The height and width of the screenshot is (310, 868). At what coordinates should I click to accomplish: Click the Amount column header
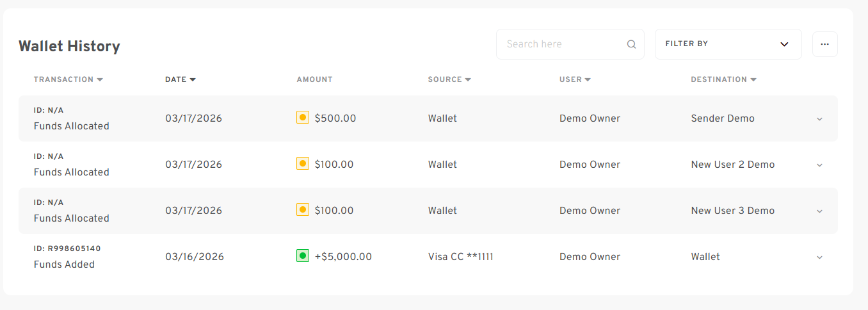pos(314,79)
